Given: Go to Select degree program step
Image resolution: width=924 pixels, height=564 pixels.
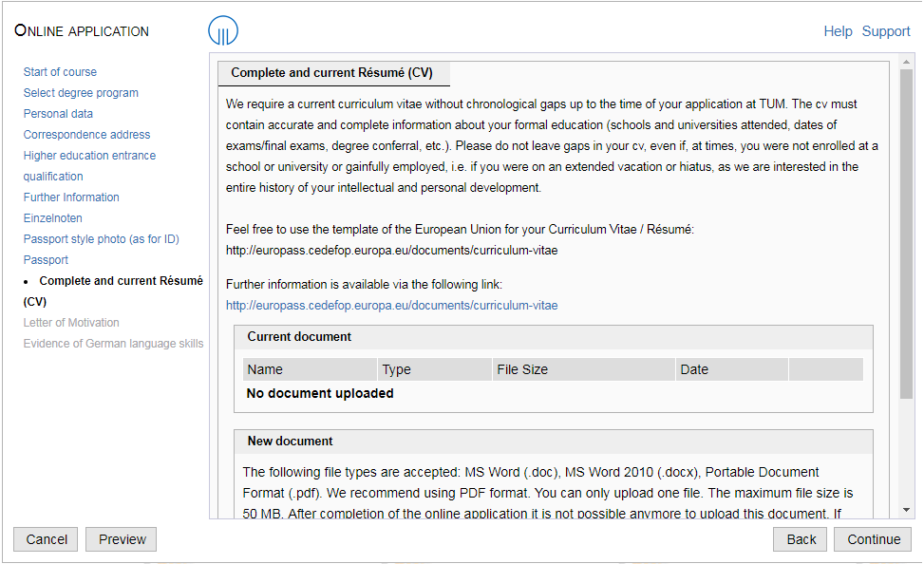Looking at the screenshot, I should click(x=81, y=92).
